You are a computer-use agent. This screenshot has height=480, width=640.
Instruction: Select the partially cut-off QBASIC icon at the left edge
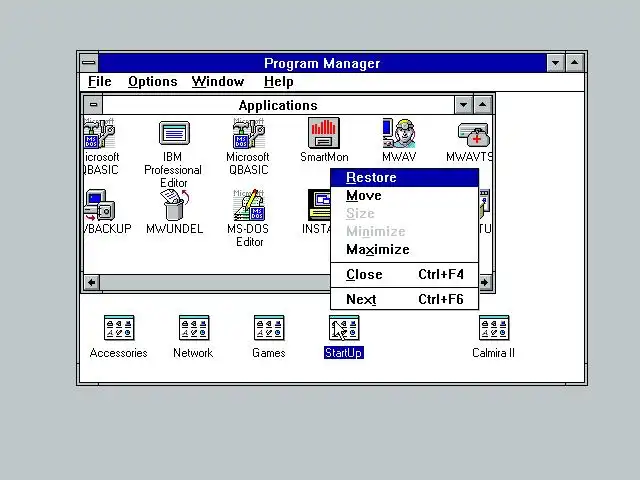click(100, 133)
